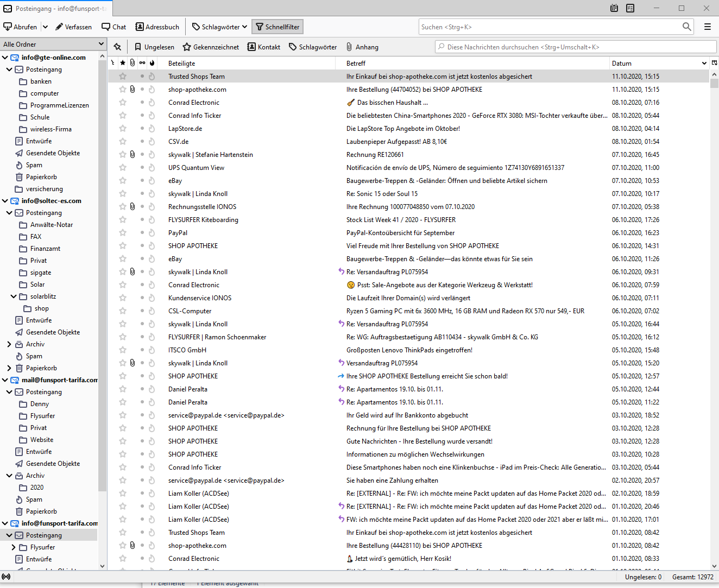
Task: Open the Abrufen dropdown arrow
Action: [45, 27]
